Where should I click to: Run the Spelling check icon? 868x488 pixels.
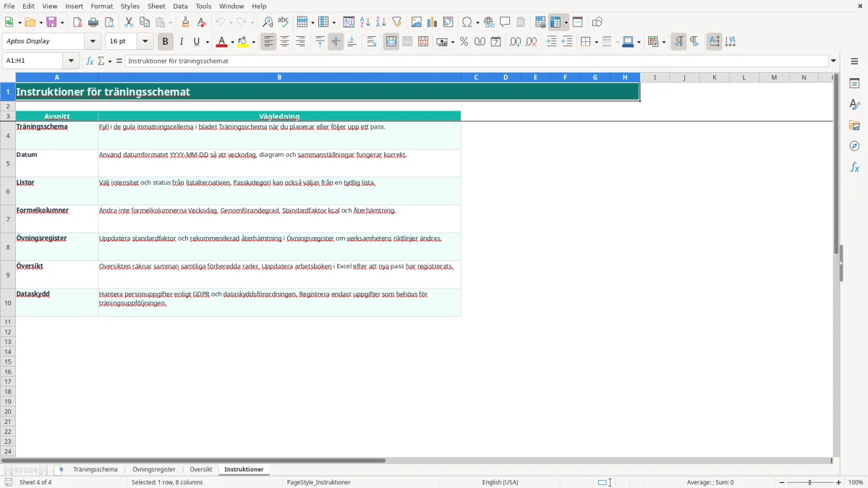coord(284,22)
